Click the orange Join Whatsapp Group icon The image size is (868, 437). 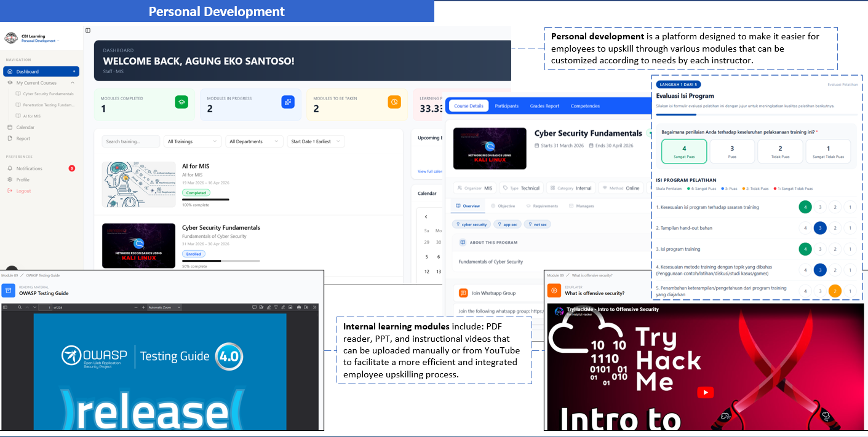coord(463,293)
